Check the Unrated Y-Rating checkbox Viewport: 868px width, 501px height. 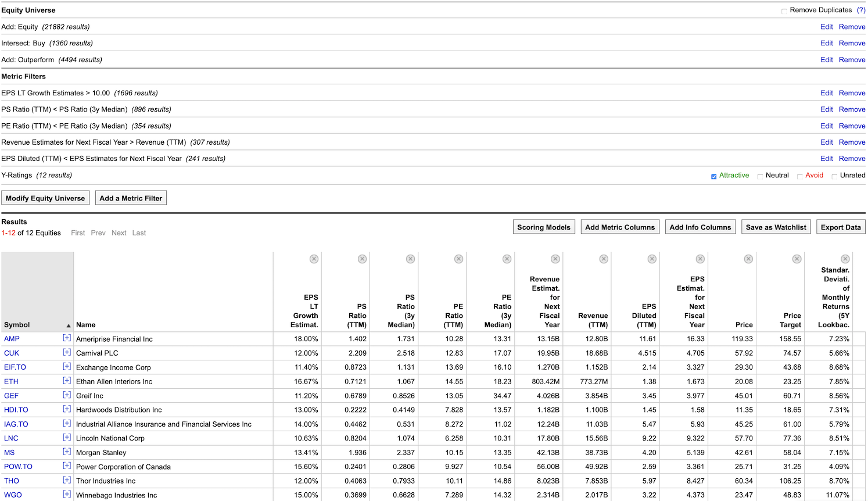(x=834, y=176)
